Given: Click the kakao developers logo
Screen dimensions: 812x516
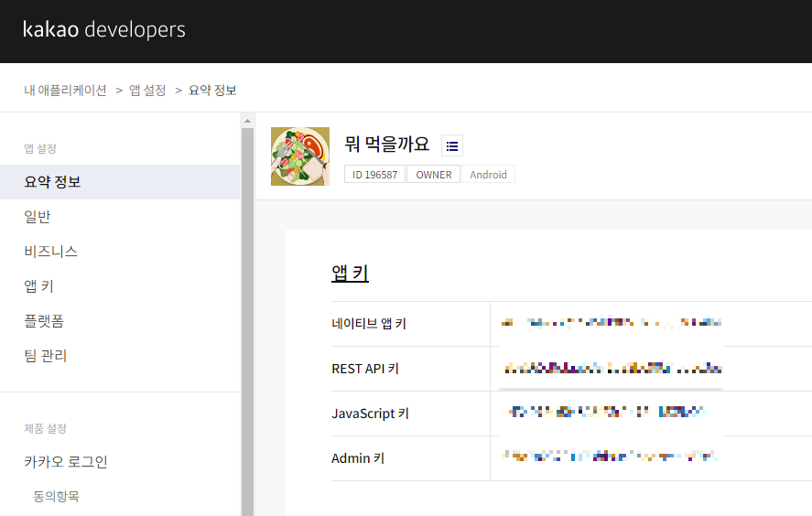Looking at the screenshot, I should [x=104, y=29].
